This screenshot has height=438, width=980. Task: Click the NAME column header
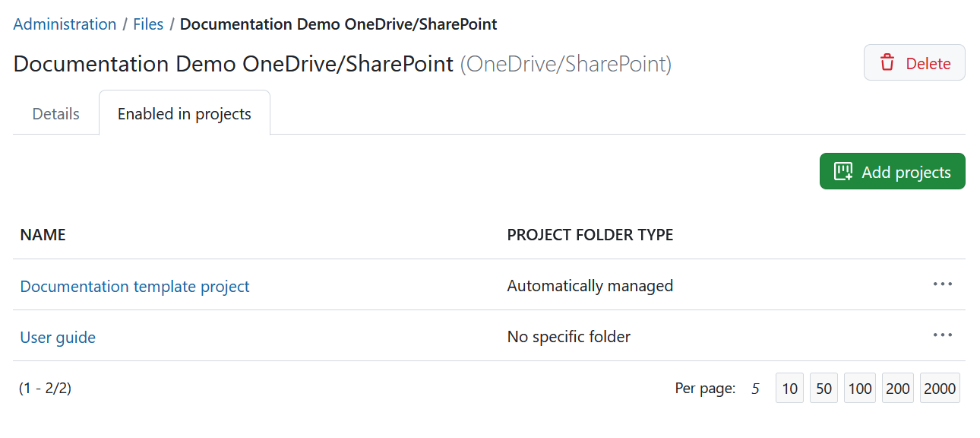[x=43, y=234]
